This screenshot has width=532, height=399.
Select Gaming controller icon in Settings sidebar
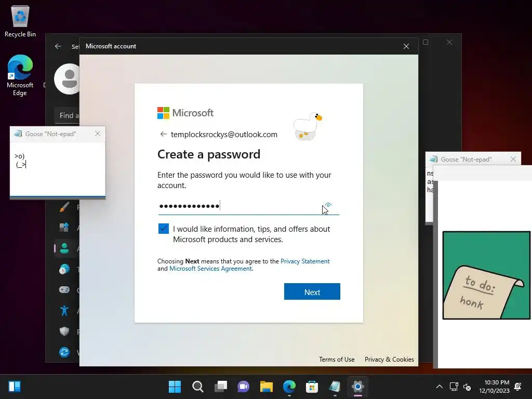pos(64,290)
